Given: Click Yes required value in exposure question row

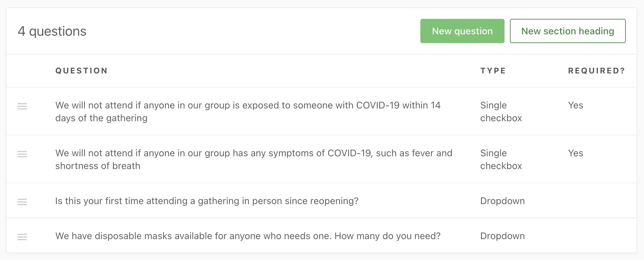Looking at the screenshot, I should pyautogui.click(x=575, y=105).
